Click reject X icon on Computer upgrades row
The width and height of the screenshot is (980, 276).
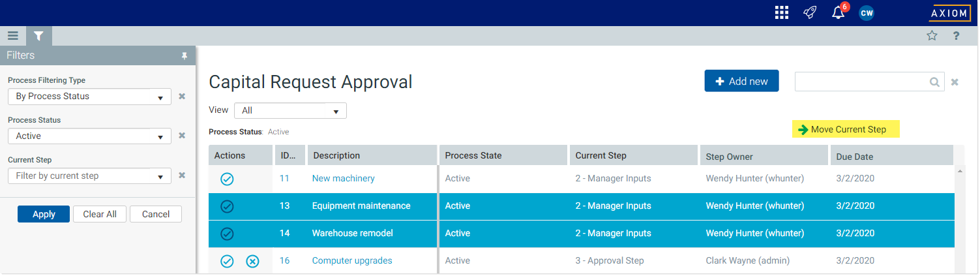tap(252, 261)
